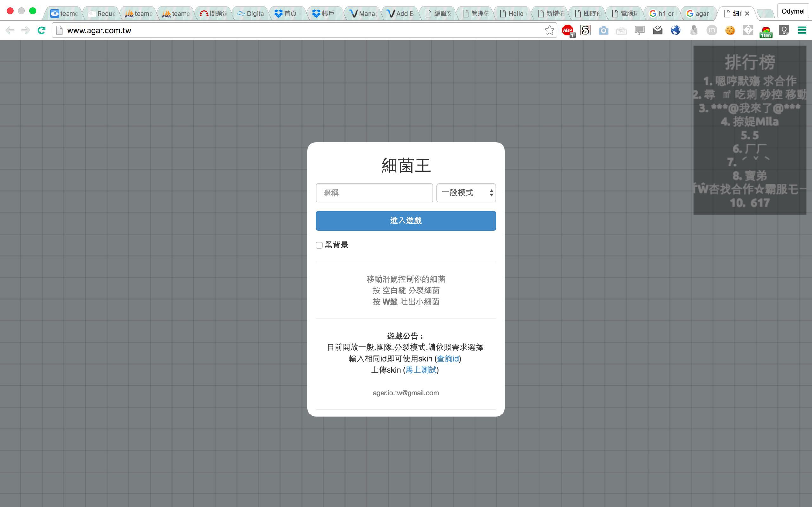Image resolution: width=812 pixels, height=507 pixels.
Task: Click the blue camera extension icon
Action: [x=603, y=30]
